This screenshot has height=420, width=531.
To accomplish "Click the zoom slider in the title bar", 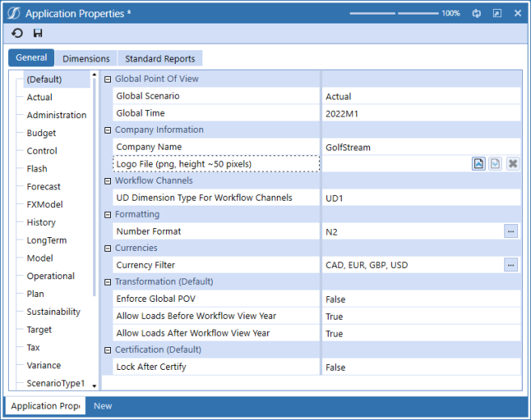I will tap(396, 14).
